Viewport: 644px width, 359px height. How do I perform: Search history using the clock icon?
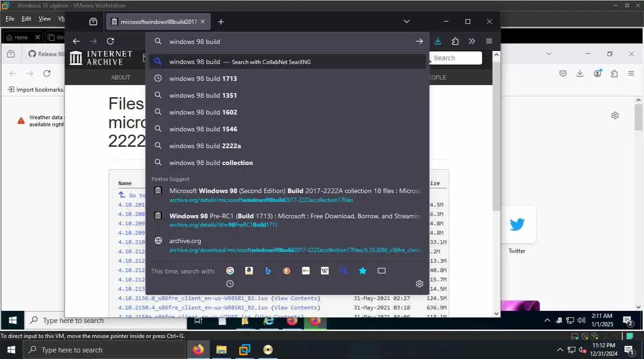(x=230, y=284)
